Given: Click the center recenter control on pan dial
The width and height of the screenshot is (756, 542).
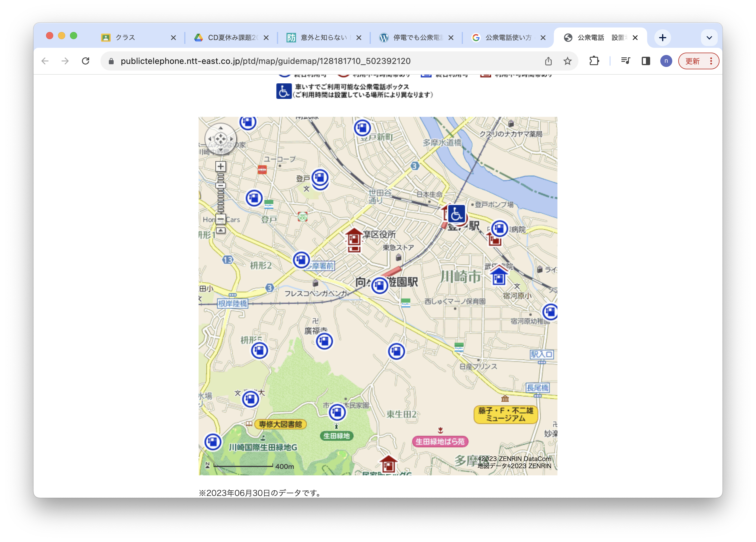Looking at the screenshot, I should (x=220, y=139).
